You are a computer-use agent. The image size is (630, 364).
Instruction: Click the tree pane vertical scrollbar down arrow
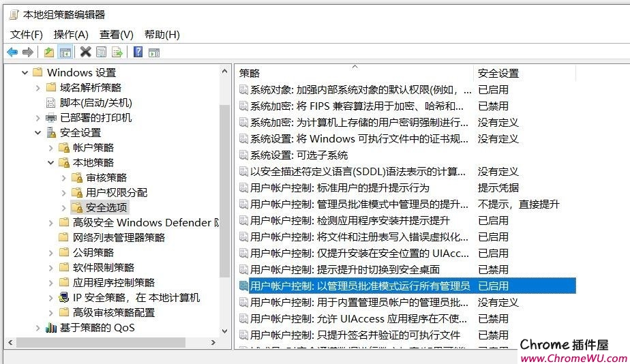pos(224,331)
